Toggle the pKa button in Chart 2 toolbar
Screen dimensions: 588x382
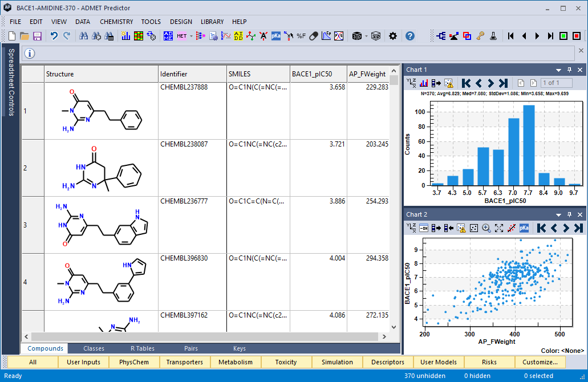[x=524, y=228]
